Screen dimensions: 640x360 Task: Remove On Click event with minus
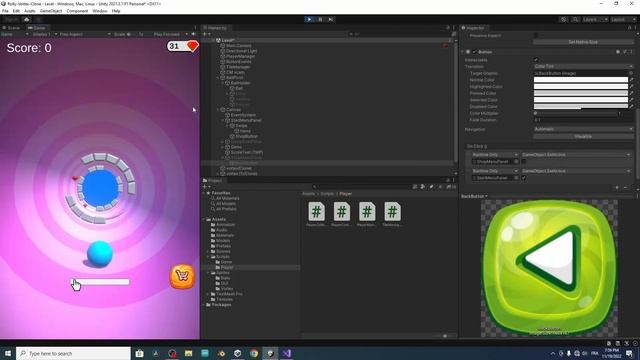(x=625, y=187)
